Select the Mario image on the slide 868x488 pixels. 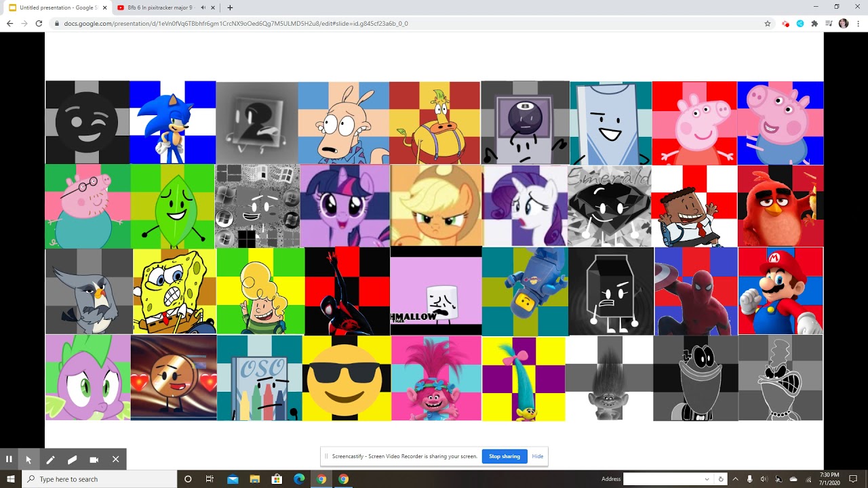[x=781, y=291]
